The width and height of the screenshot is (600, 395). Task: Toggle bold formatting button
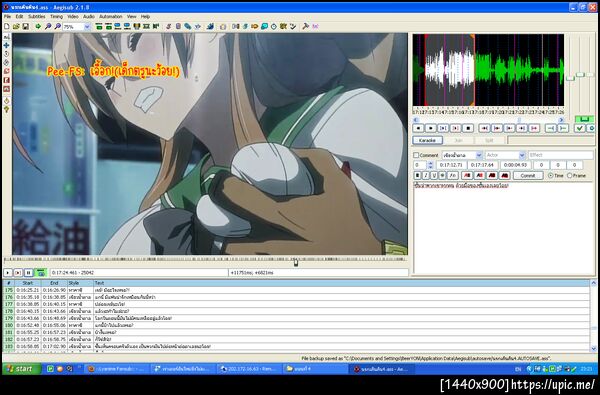coord(417,175)
